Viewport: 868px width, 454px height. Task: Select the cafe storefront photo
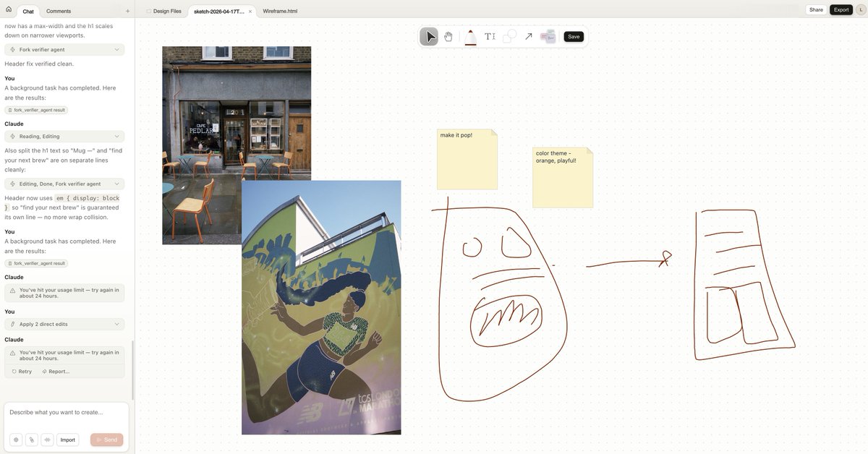237,145
